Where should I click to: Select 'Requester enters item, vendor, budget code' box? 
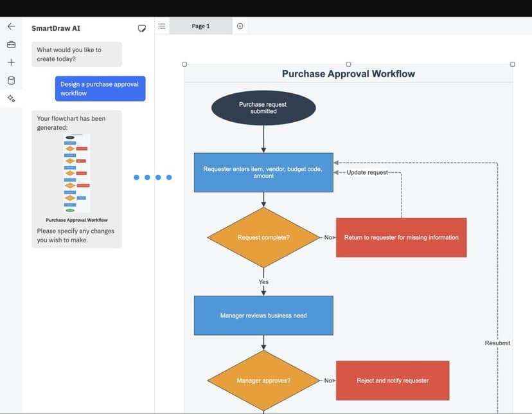pos(263,172)
